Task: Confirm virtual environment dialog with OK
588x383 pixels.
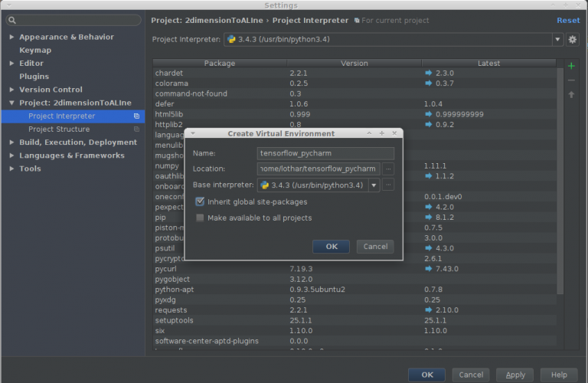Action: [331, 247]
